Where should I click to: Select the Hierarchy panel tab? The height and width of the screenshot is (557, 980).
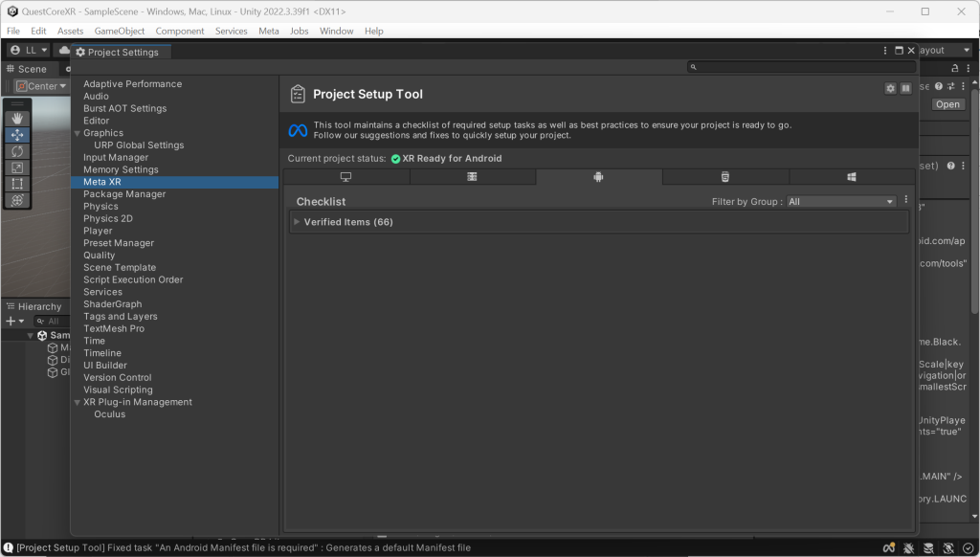34,306
